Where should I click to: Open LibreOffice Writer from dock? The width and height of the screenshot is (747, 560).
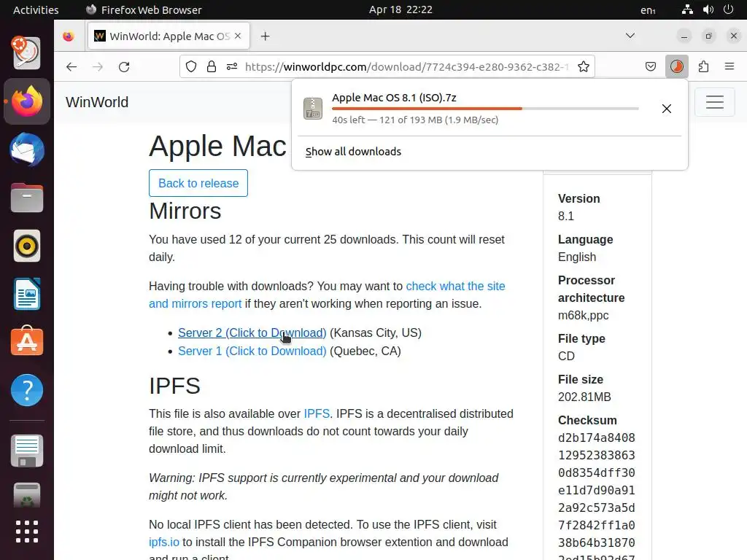point(27,294)
